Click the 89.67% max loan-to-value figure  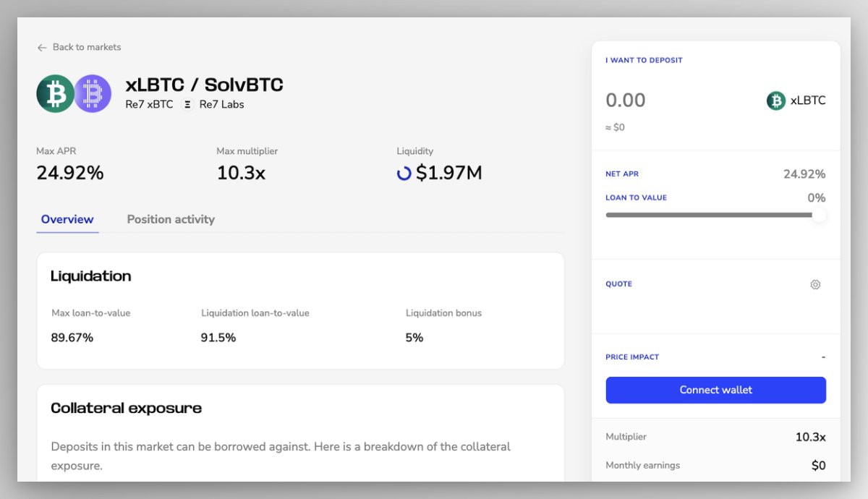[x=72, y=338]
